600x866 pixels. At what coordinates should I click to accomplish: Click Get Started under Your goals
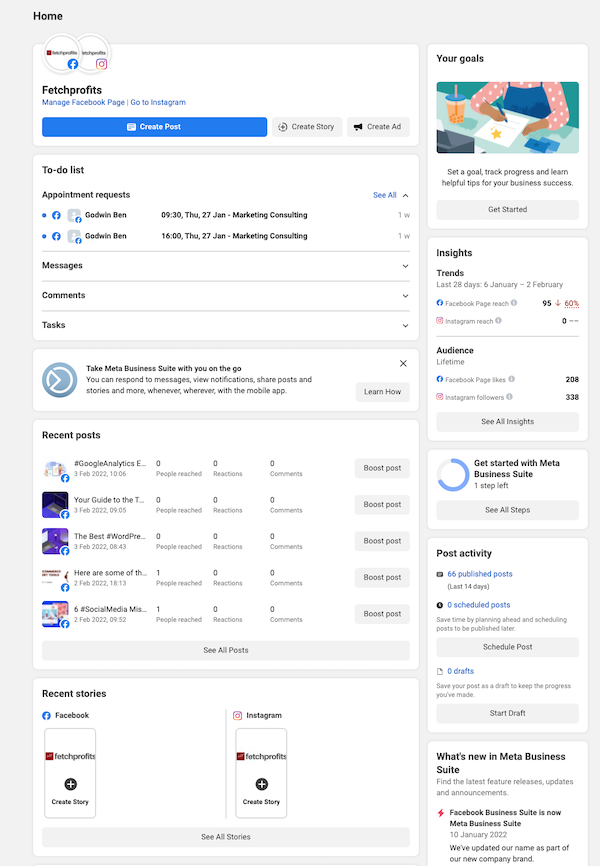508,209
